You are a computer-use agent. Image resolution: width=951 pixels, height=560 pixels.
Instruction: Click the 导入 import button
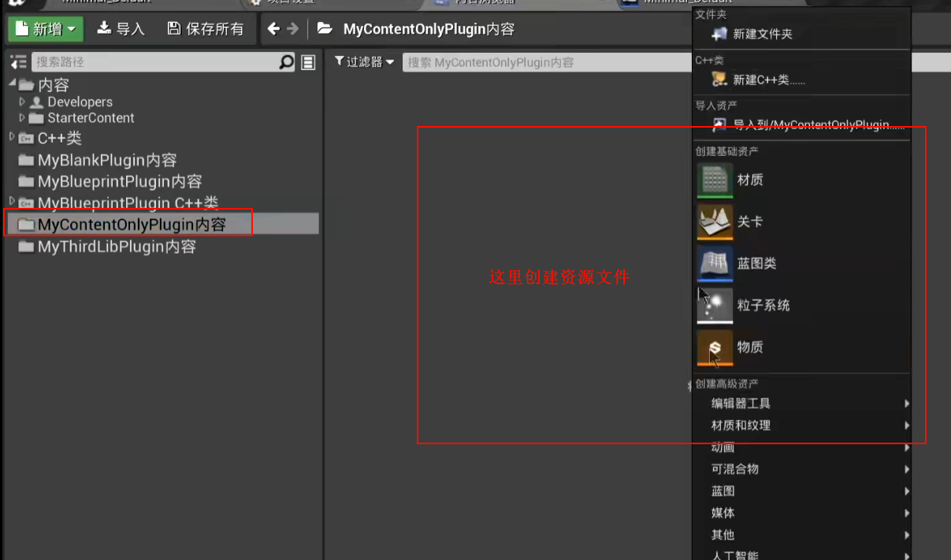click(x=121, y=29)
